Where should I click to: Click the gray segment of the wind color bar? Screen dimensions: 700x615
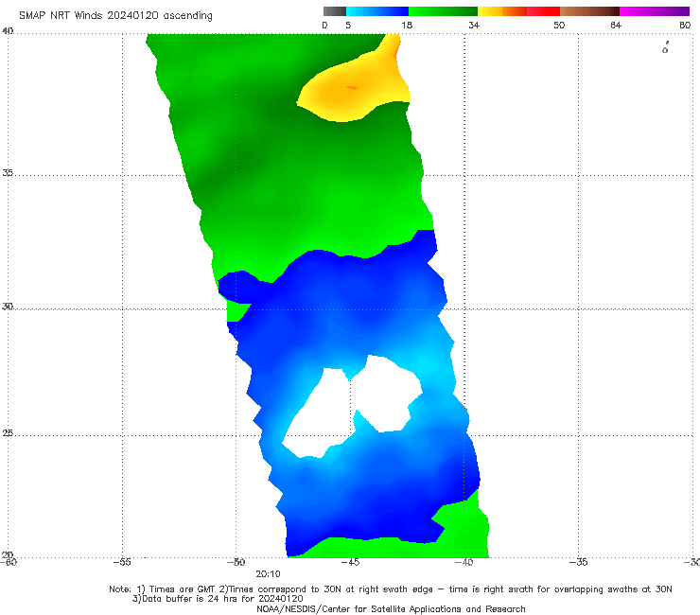pos(335,11)
